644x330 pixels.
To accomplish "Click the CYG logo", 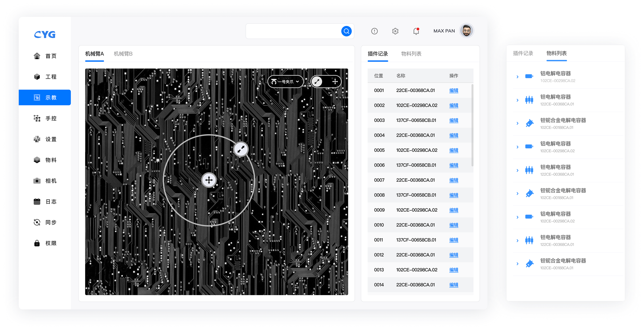I will tap(45, 34).
